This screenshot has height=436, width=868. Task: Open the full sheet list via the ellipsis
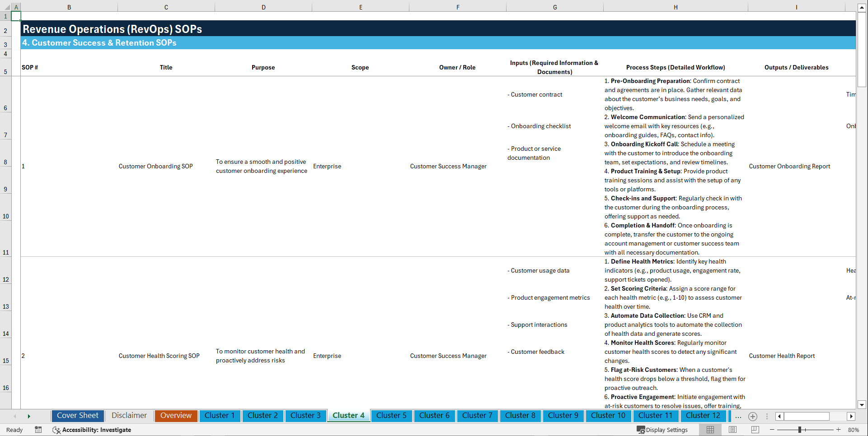click(x=738, y=416)
